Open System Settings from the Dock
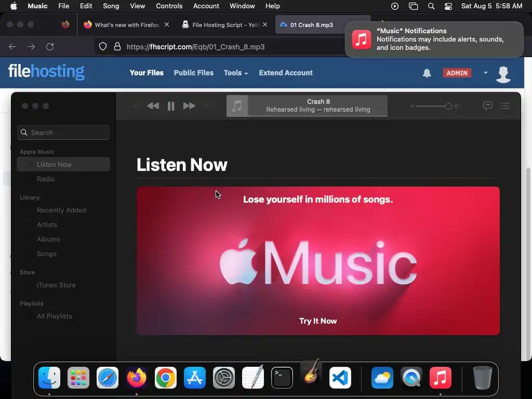This screenshot has height=399, width=532. pyautogui.click(x=224, y=378)
